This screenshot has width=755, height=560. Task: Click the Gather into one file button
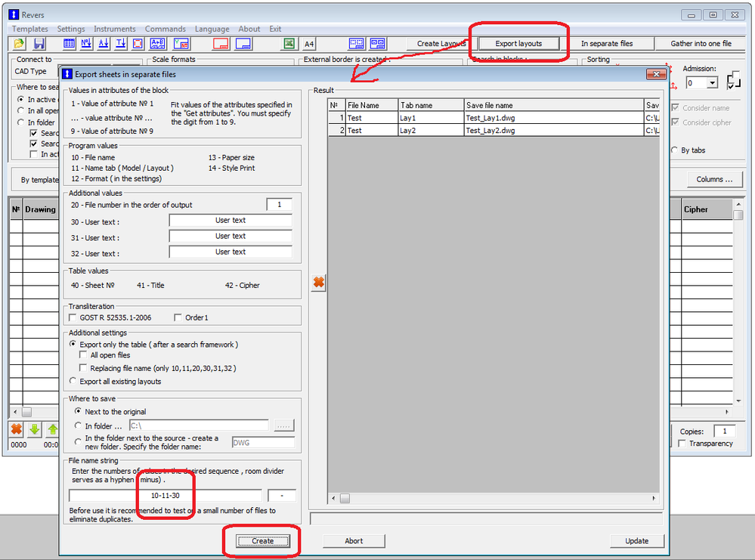click(x=701, y=44)
